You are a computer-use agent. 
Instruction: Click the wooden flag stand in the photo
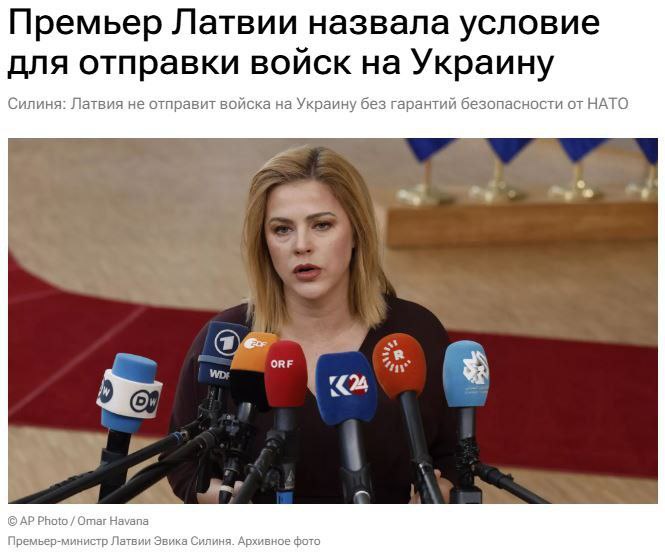522,226
